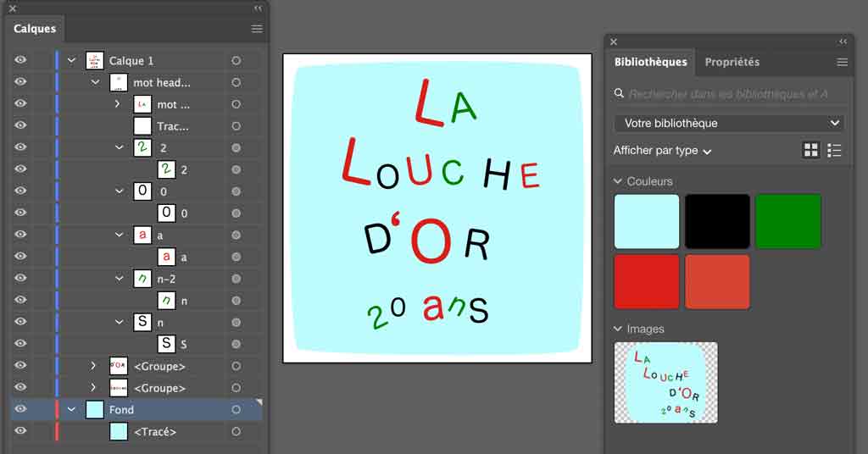The height and width of the screenshot is (454, 868).
Task: Collapse the Calques panel with double arrows
Action: [x=258, y=8]
